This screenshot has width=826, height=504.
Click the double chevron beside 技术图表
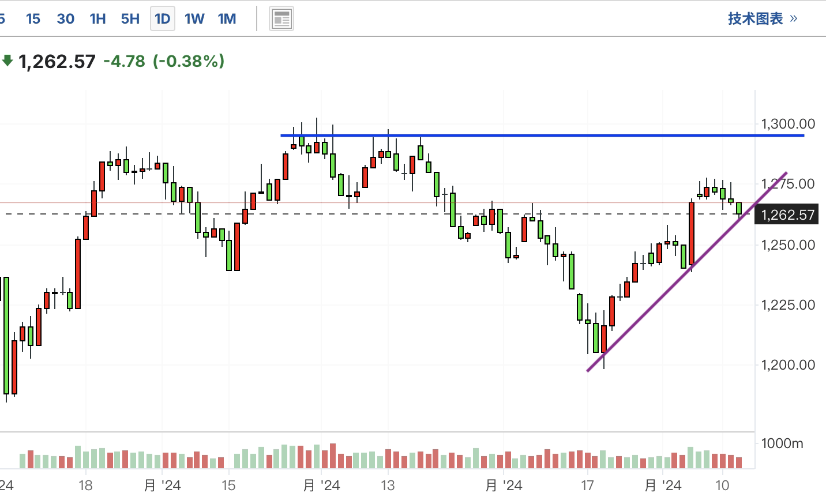pos(793,18)
